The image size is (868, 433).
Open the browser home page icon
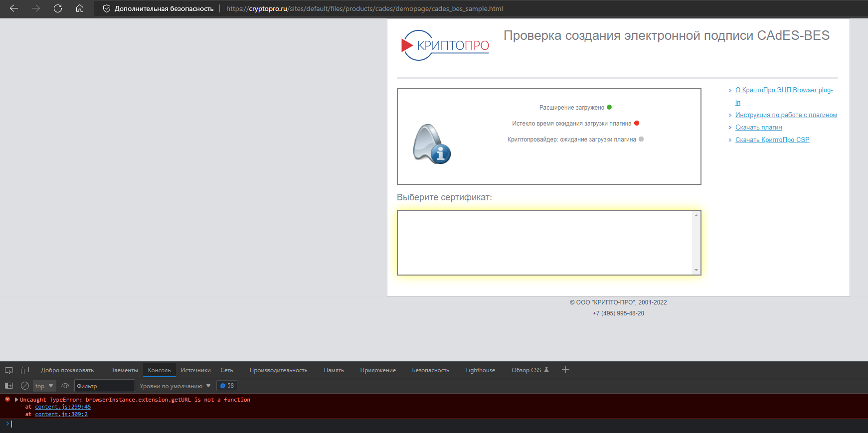[80, 8]
